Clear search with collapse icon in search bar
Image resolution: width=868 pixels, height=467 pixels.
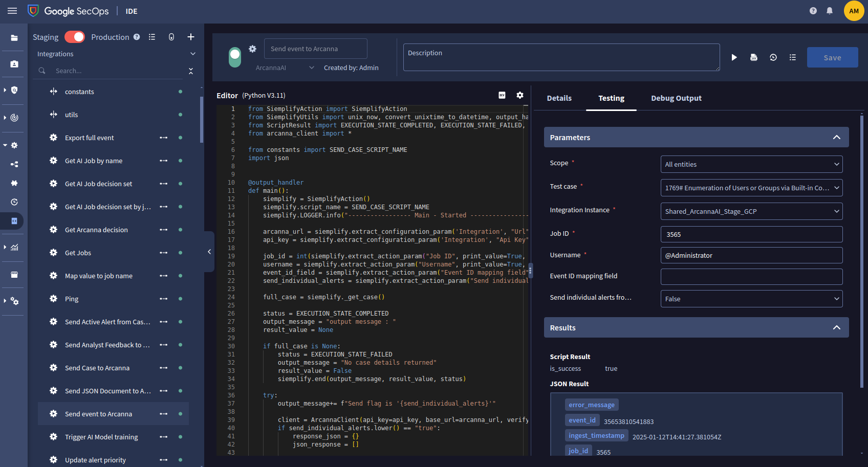pyautogui.click(x=191, y=71)
